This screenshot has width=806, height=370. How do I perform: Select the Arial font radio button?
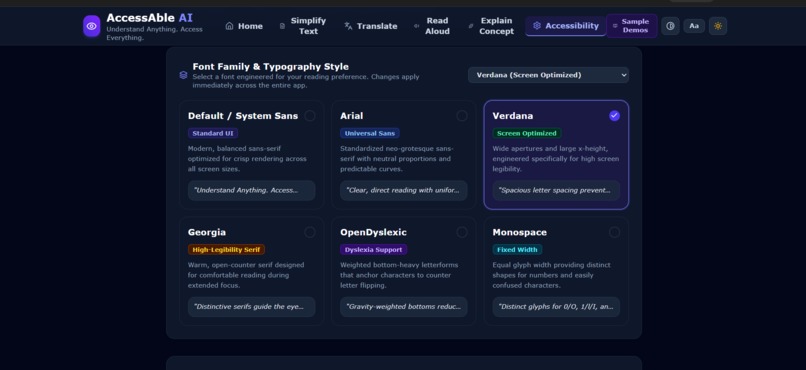[x=462, y=116]
